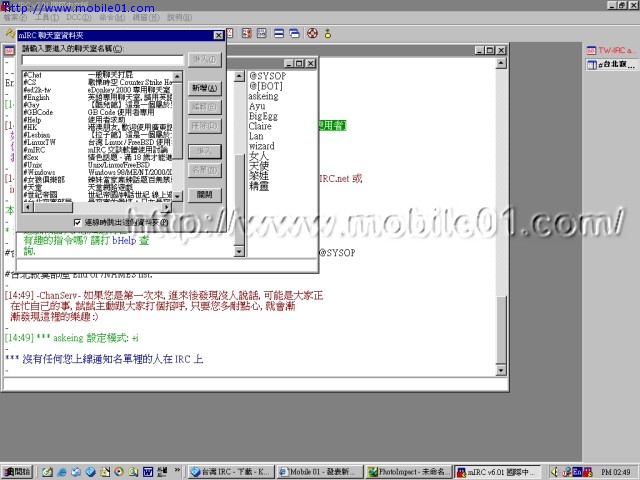Click the red and white colors icon in the toolbar
Image resolution: width=640 pixels, height=480 pixels.
(247, 33)
